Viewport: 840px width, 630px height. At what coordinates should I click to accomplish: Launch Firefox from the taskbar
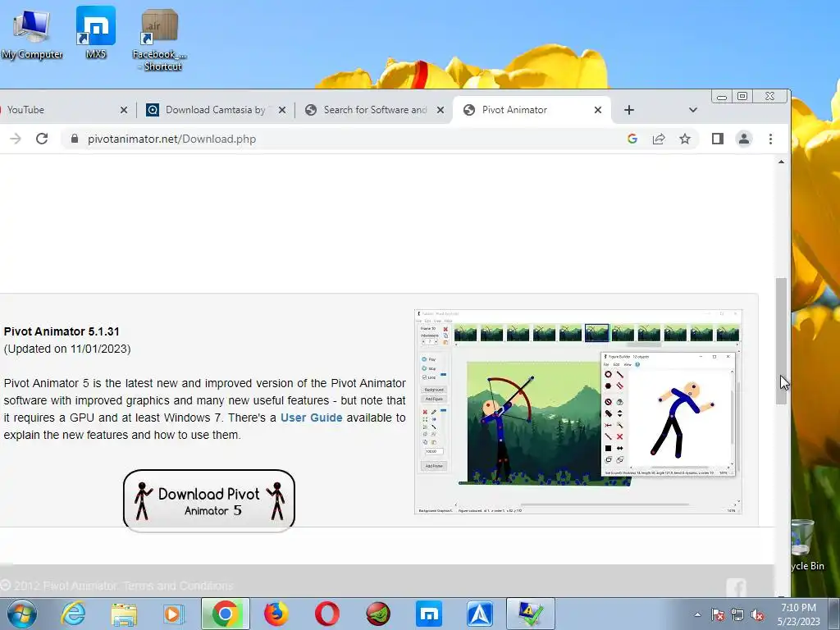click(276, 614)
